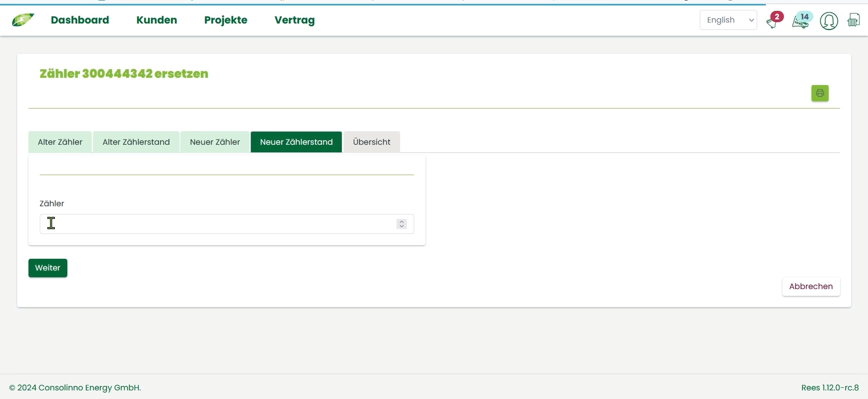
Task: Click the green leaf logo
Action: 23,20
